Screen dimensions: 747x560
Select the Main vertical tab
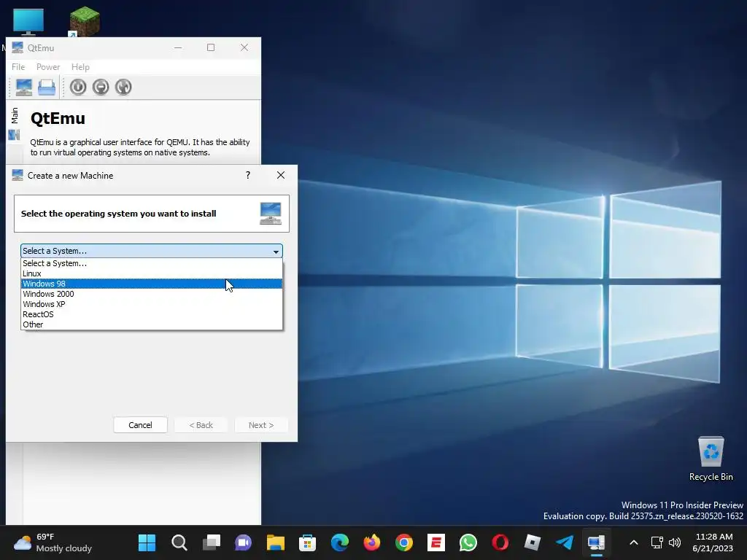coord(15,124)
